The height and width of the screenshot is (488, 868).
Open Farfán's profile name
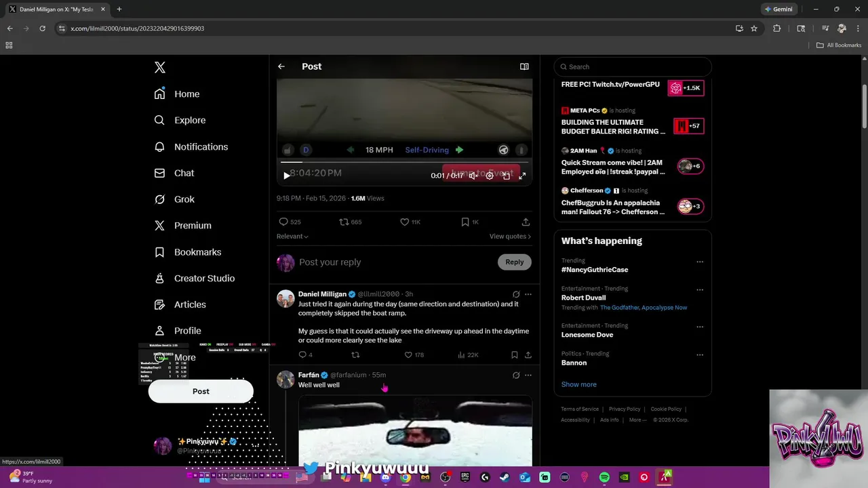[309, 375]
